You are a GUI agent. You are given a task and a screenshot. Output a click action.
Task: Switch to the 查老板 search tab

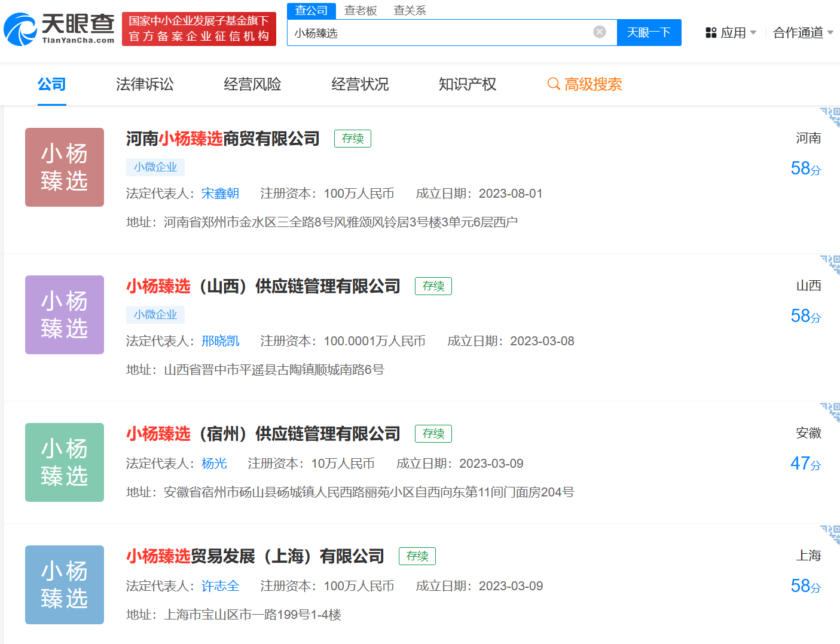361,11
